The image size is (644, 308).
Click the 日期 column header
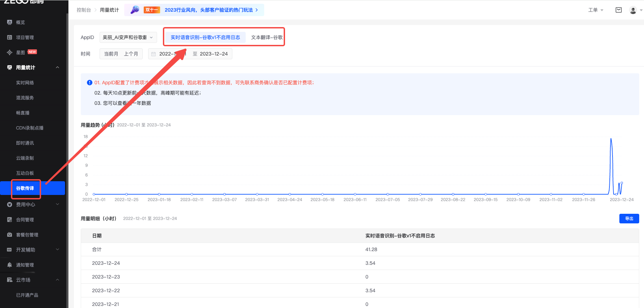click(97, 236)
